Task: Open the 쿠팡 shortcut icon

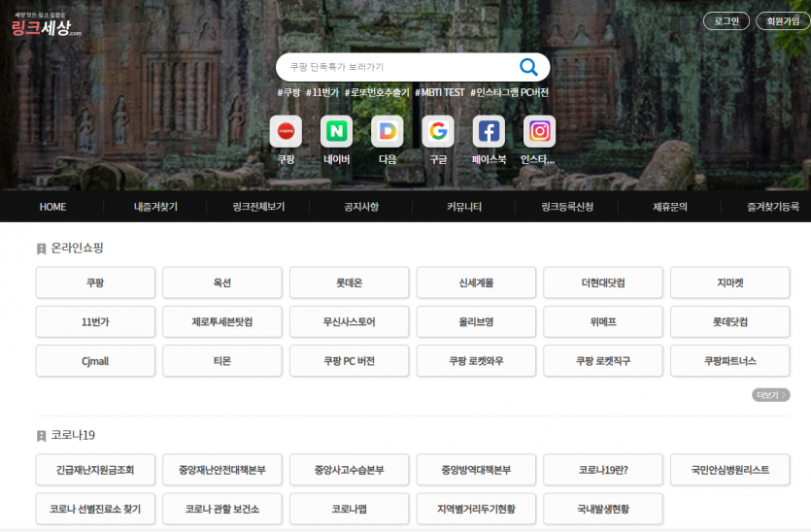Action: [x=286, y=131]
